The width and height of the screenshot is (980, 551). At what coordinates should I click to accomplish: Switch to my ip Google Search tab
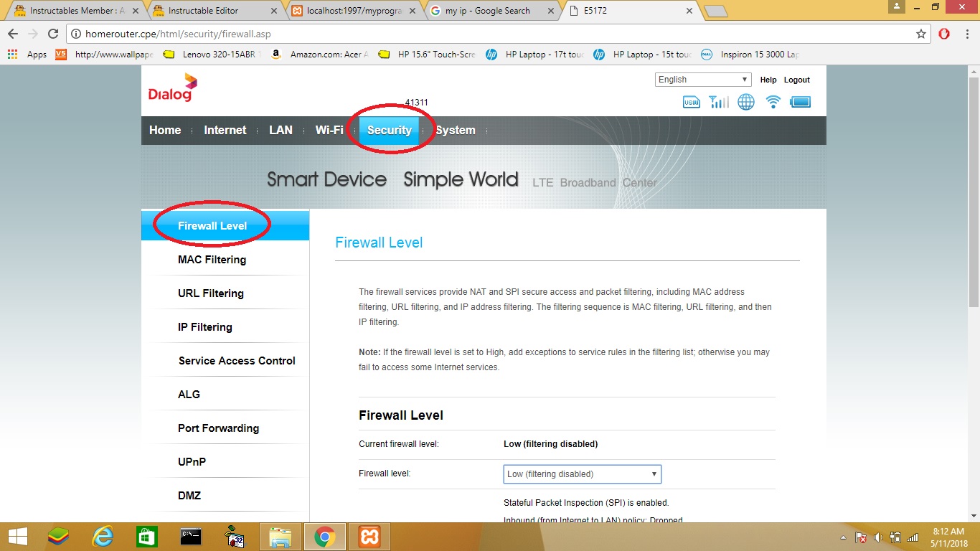point(491,11)
